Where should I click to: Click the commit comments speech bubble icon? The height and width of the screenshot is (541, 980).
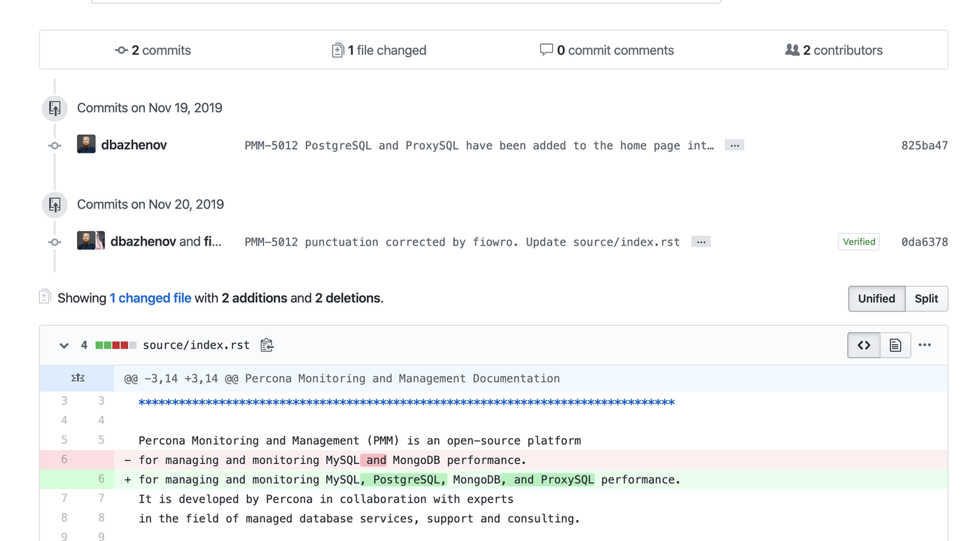click(x=546, y=50)
